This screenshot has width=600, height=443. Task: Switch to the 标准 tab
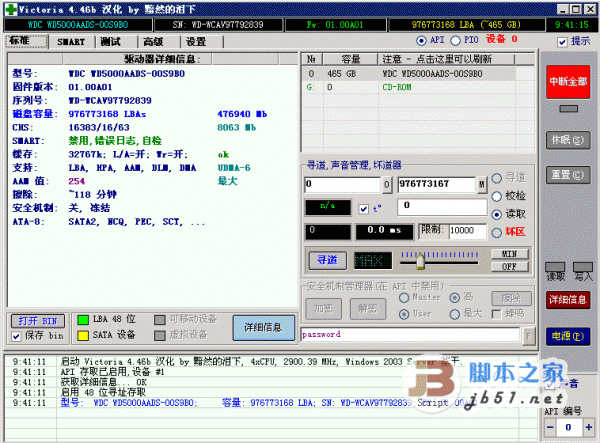[x=26, y=41]
